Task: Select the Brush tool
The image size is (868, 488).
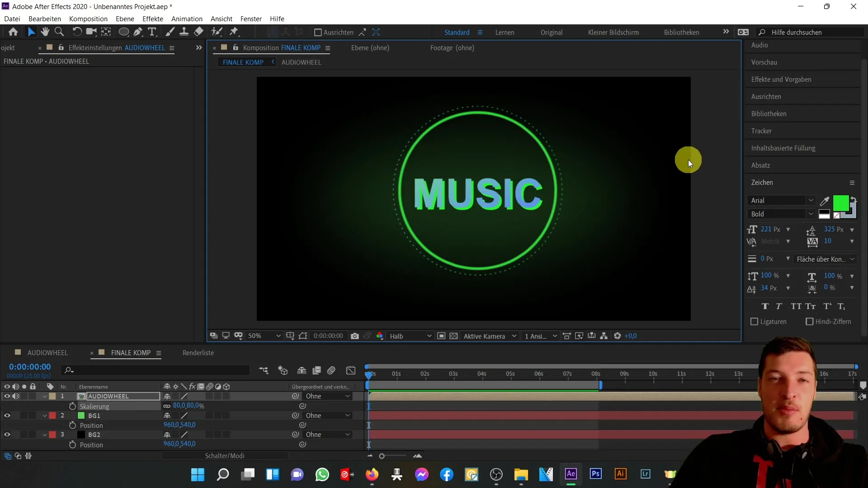Action: 170,32
